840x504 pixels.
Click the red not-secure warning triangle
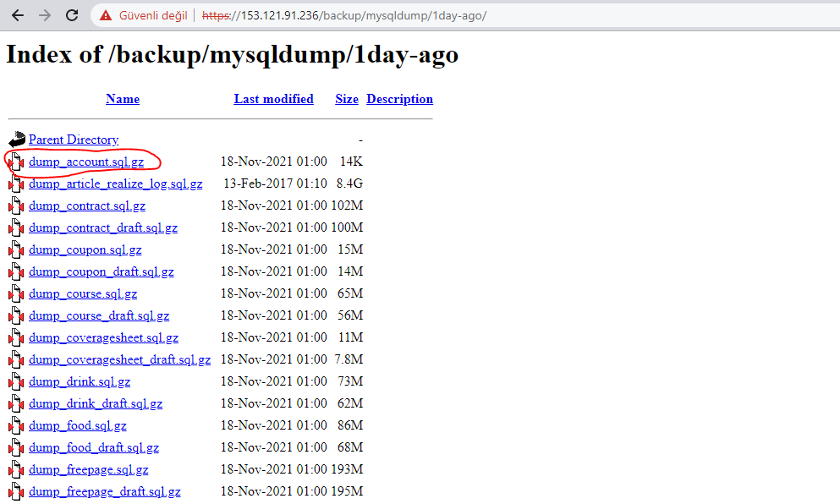pos(106,15)
